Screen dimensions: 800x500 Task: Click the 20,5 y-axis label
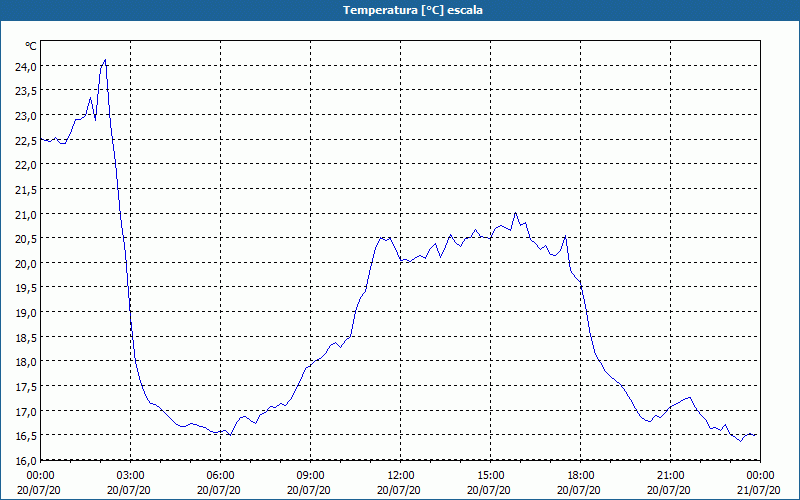[x=26, y=239]
